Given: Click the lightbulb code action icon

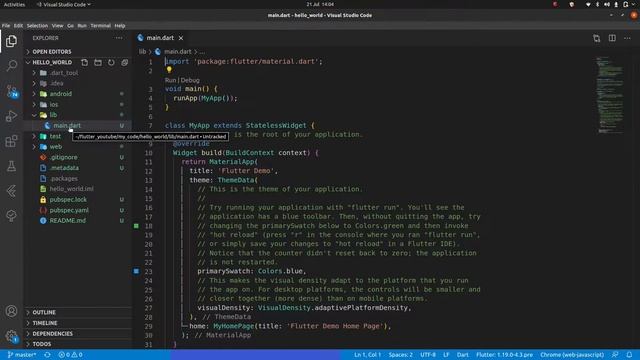Looking at the screenshot, I should [169, 70].
